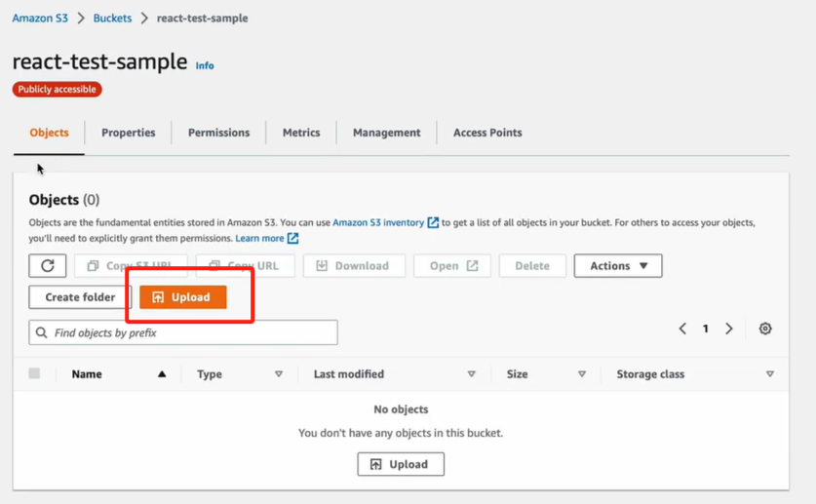Switch to the Properties tab
Screen dimensions: 816x504
[x=129, y=133]
